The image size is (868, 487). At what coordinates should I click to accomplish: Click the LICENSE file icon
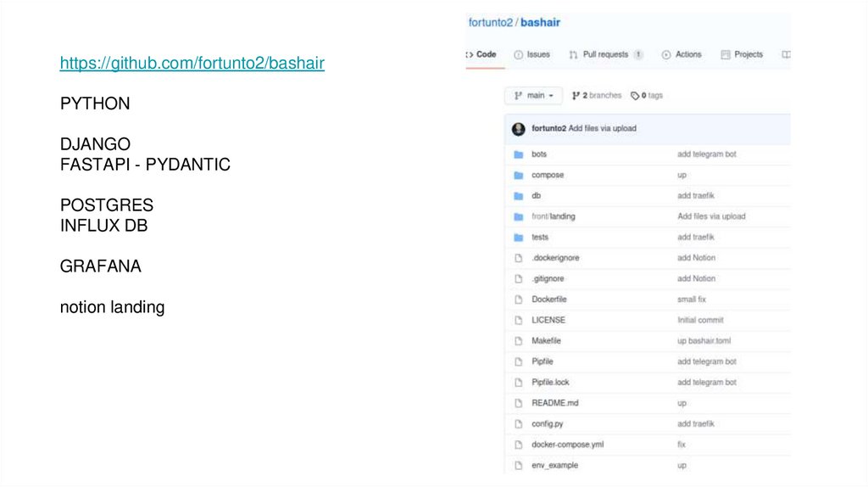(518, 321)
